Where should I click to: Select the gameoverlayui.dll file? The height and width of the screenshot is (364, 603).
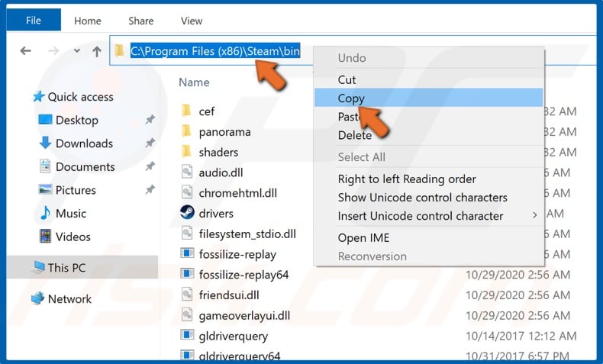[244, 316]
